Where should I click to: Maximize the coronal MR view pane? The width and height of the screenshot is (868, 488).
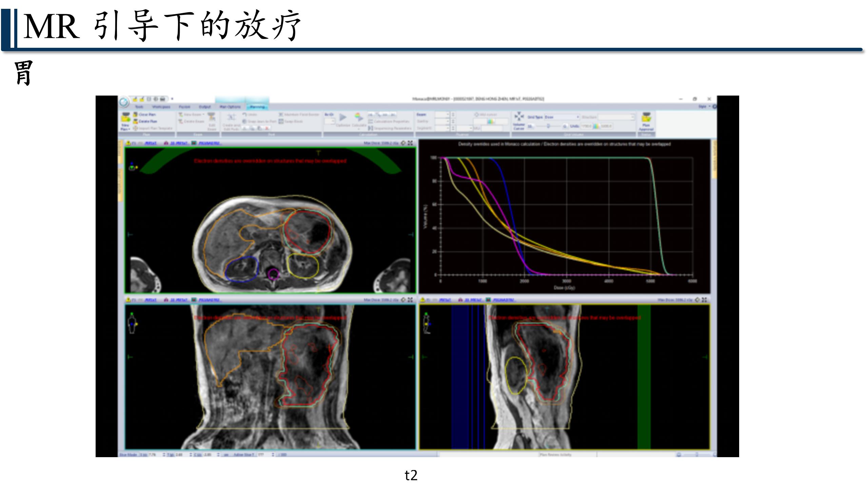pyautogui.click(x=410, y=300)
